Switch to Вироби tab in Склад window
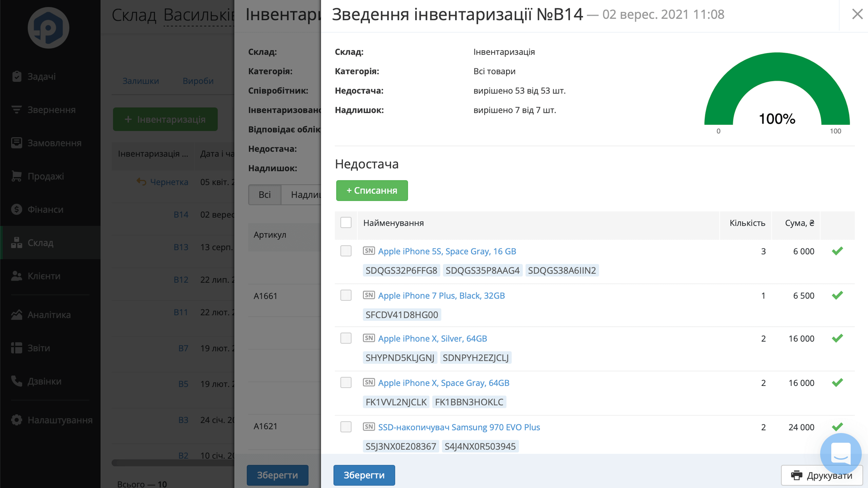The width and height of the screenshot is (868, 488). [198, 81]
